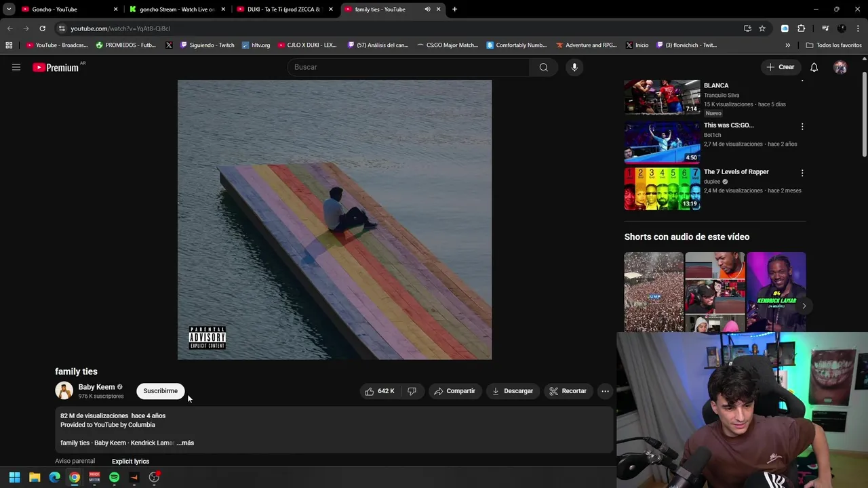The height and width of the screenshot is (488, 868).
Task: Open Chrome extensions puzzle icon
Action: (x=801, y=28)
